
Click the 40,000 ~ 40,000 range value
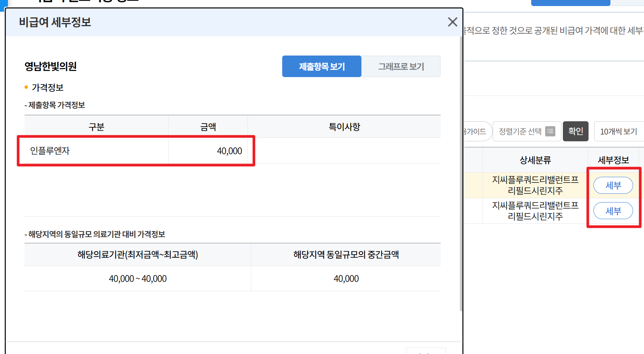click(x=138, y=279)
